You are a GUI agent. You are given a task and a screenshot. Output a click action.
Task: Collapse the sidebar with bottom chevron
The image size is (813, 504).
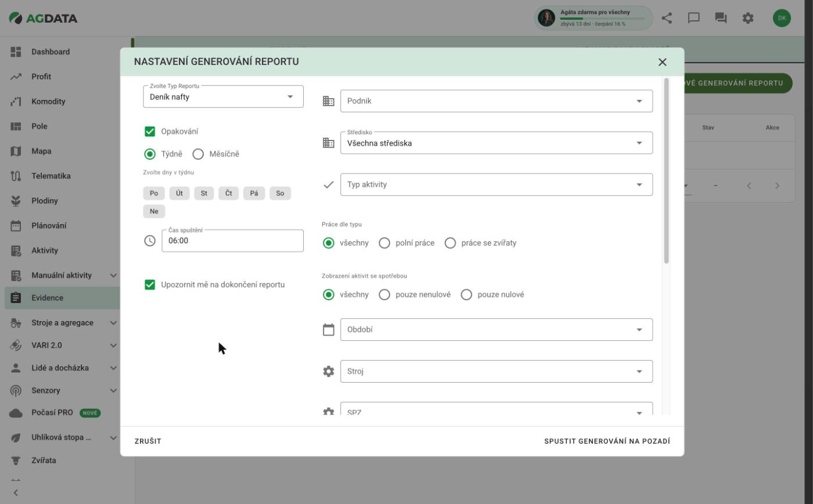pyautogui.click(x=16, y=493)
